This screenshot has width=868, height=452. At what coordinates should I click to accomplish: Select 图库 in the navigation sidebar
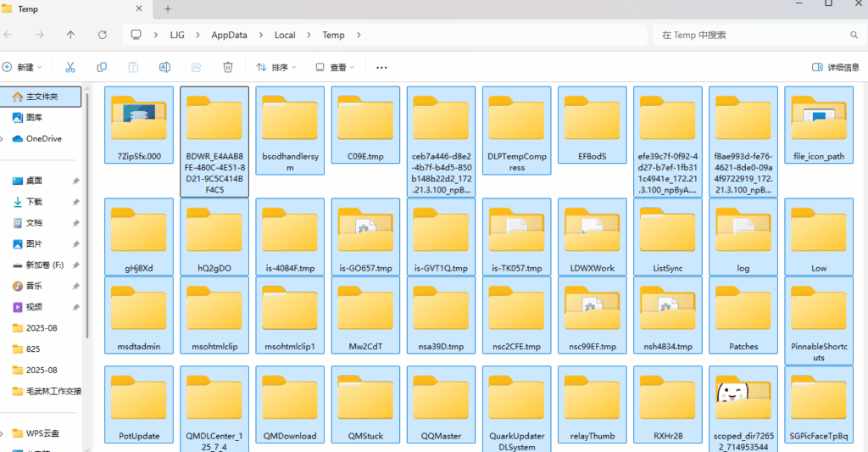pyautogui.click(x=34, y=118)
